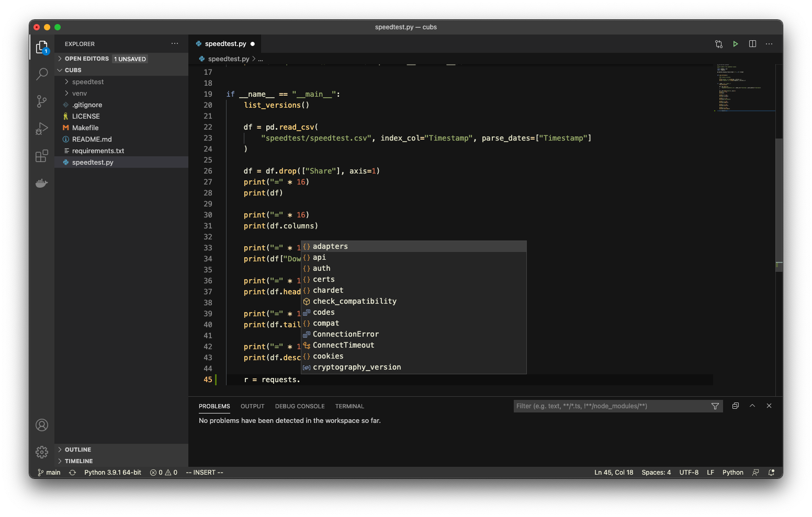This screenshot has width=812, height=517.
Task: Open the Docker extension panel
Action: tap(42, 183)
